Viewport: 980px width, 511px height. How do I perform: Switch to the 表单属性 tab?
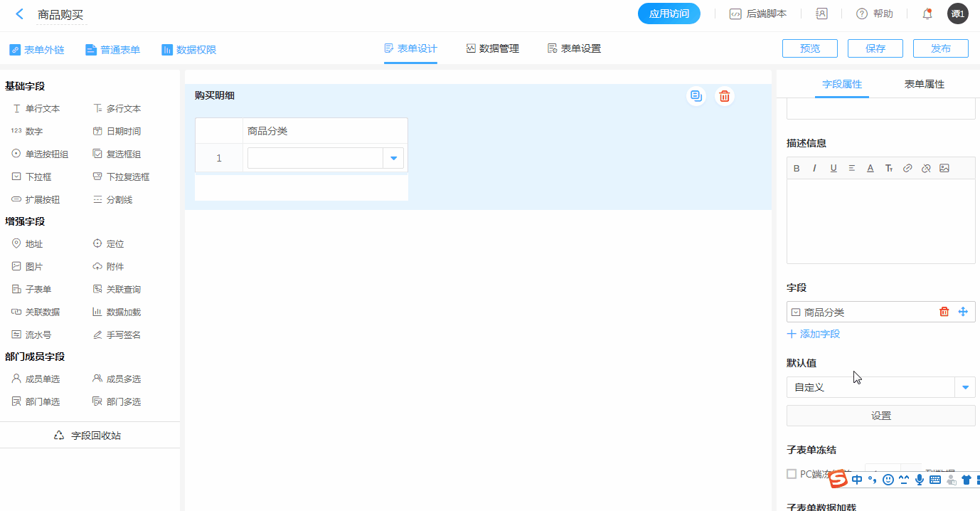click(924, 84)
